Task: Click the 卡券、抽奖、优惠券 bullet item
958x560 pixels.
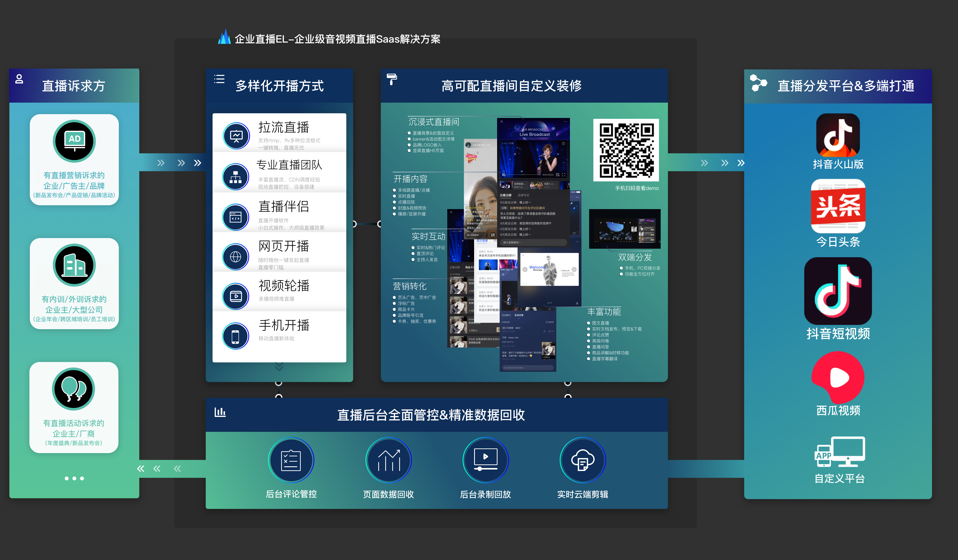Action: tap(414, 321)
